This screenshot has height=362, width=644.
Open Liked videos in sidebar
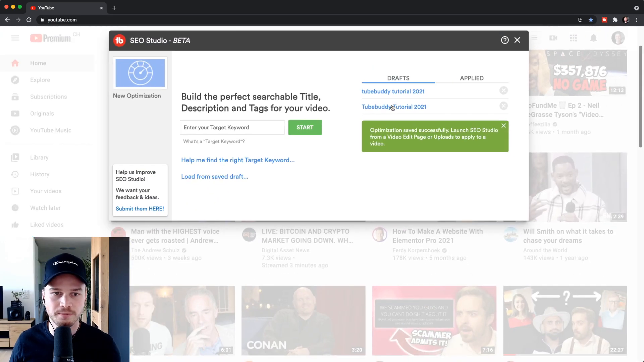(47, 224)
